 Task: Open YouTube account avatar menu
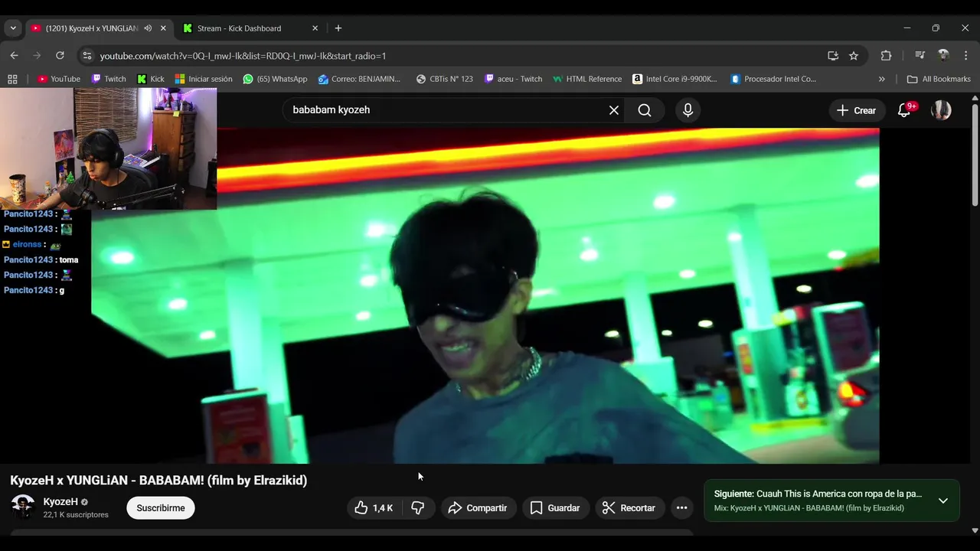pos(941,110)
